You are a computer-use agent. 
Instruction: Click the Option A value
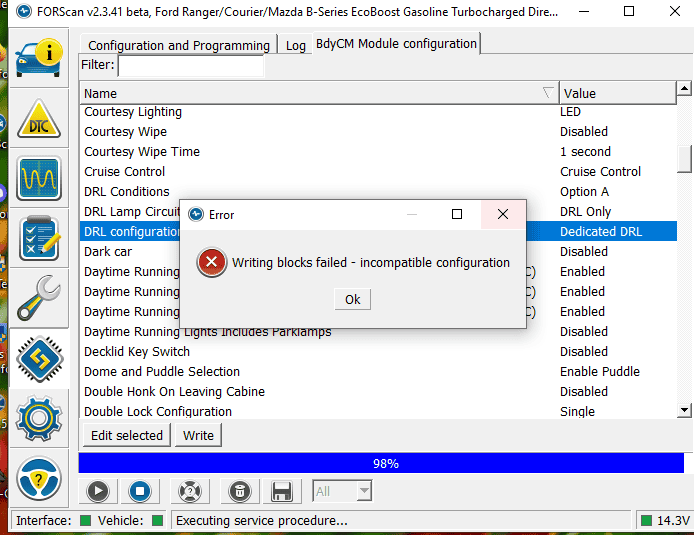point(584,192)
